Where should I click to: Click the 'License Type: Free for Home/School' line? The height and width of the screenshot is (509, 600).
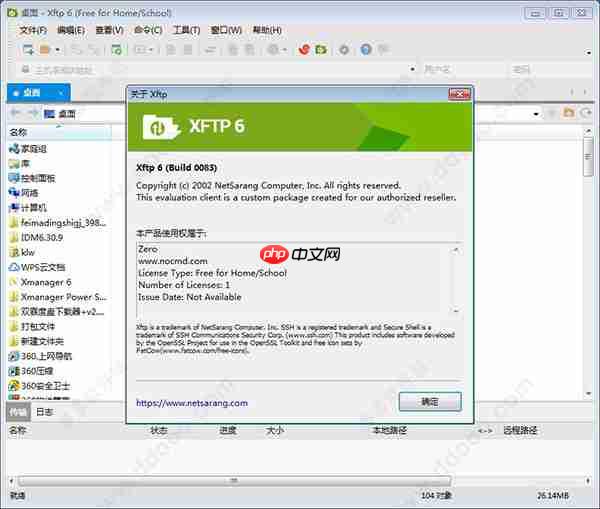tap(212, 273)
